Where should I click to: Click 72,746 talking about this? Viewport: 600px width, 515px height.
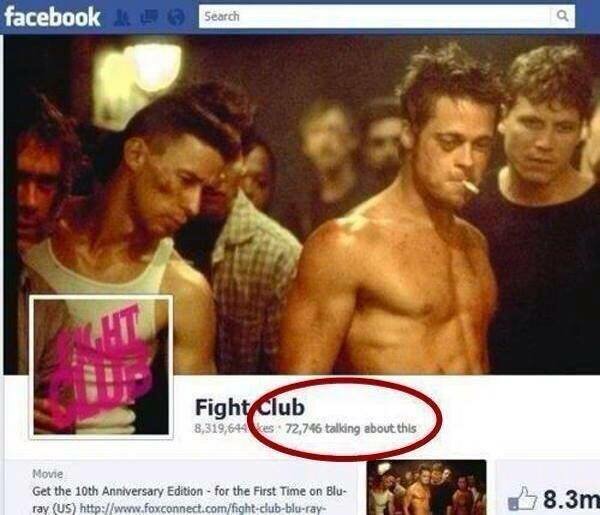[351, 428]
